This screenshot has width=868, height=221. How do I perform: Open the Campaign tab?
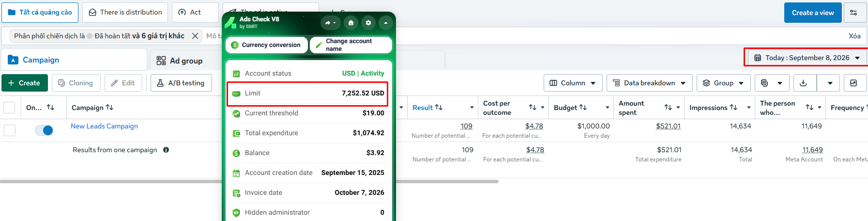(74, 60)
